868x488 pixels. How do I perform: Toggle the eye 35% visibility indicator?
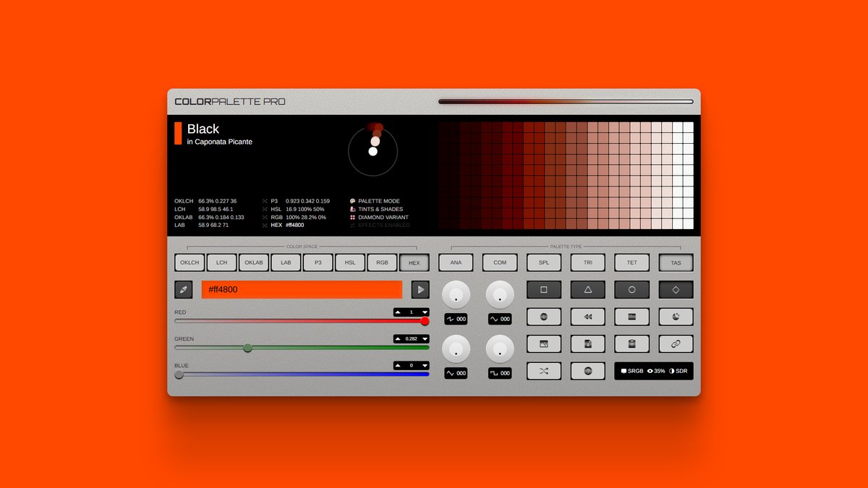click(655, 371)
